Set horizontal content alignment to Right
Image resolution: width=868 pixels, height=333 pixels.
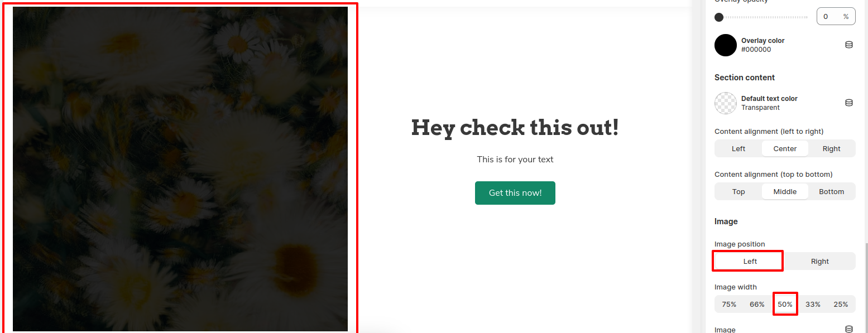[831, 148]
